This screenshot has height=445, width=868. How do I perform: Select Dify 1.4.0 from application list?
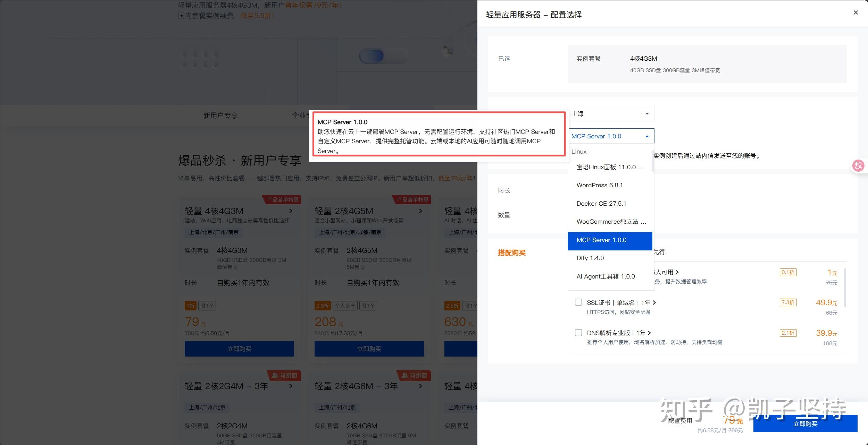coord(590,258)
